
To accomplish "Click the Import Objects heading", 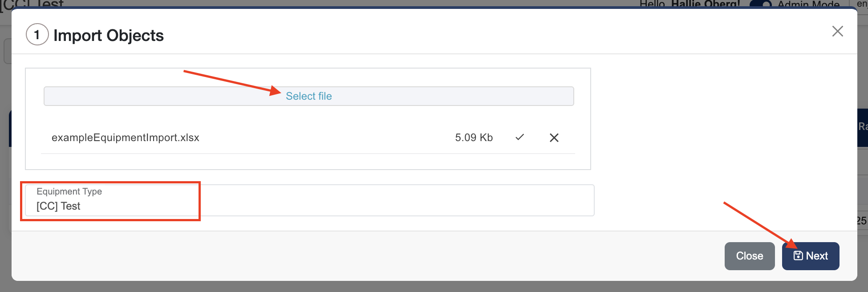I will click(108, 35).
